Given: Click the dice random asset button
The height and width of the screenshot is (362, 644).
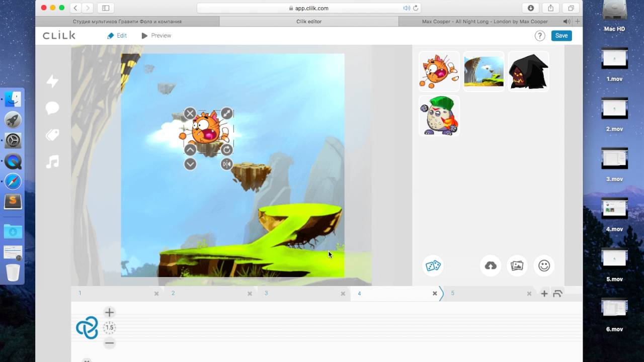Looking at the screenshot, I should point(433,265).
